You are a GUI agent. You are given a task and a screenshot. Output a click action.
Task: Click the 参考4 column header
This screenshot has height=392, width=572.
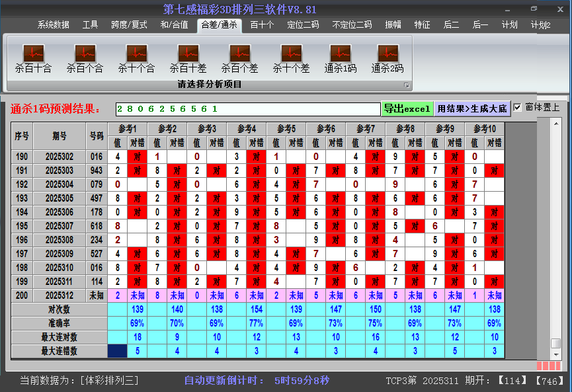pyautogui.click(x=247, y=129)
